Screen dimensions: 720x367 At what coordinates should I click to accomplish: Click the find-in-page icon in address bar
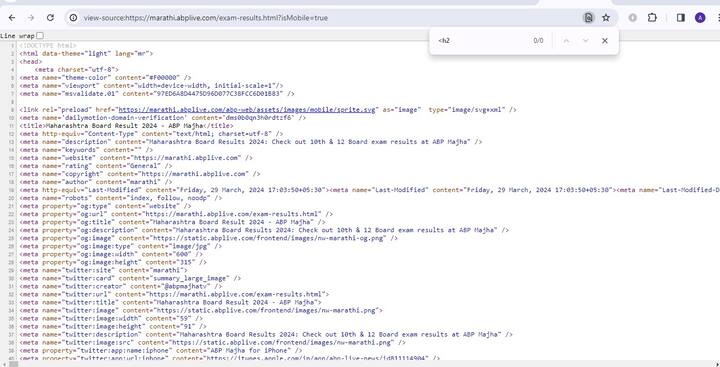588,18
